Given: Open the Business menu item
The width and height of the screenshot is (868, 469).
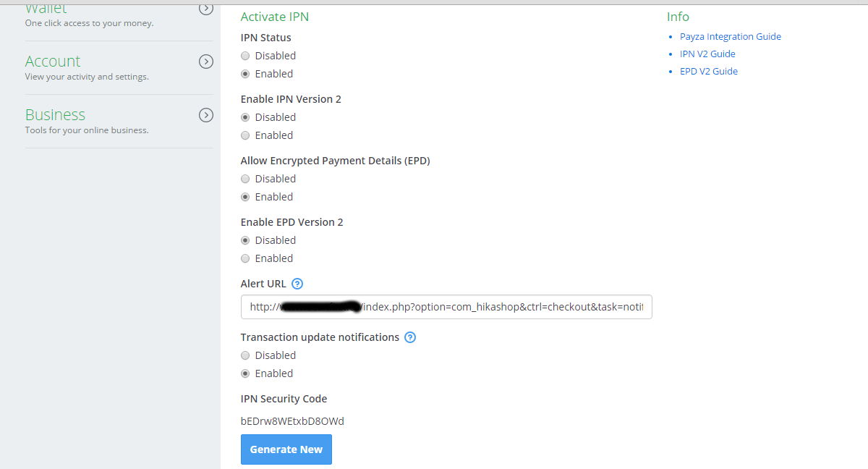Looking at the screenshot, I should 55,115.
